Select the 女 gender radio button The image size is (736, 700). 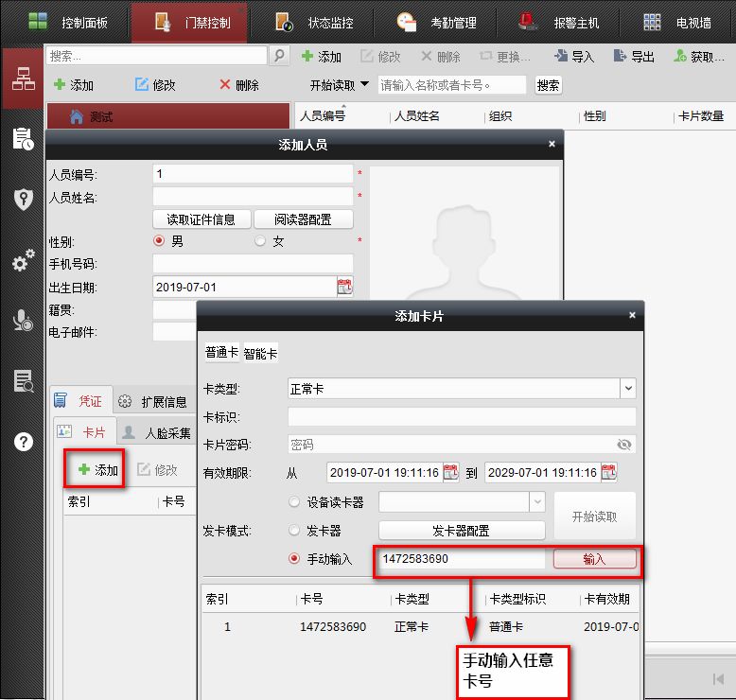[x=260, y=241]
